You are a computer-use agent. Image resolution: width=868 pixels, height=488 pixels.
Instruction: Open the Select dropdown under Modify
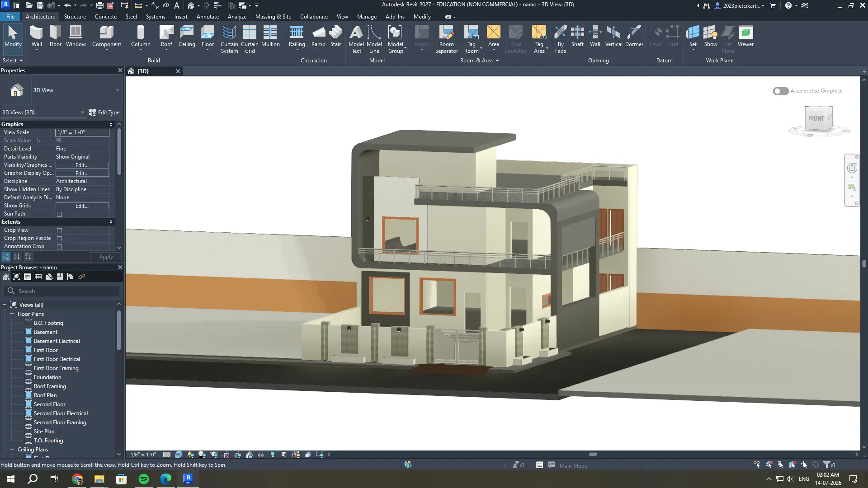tap(13, 61)
